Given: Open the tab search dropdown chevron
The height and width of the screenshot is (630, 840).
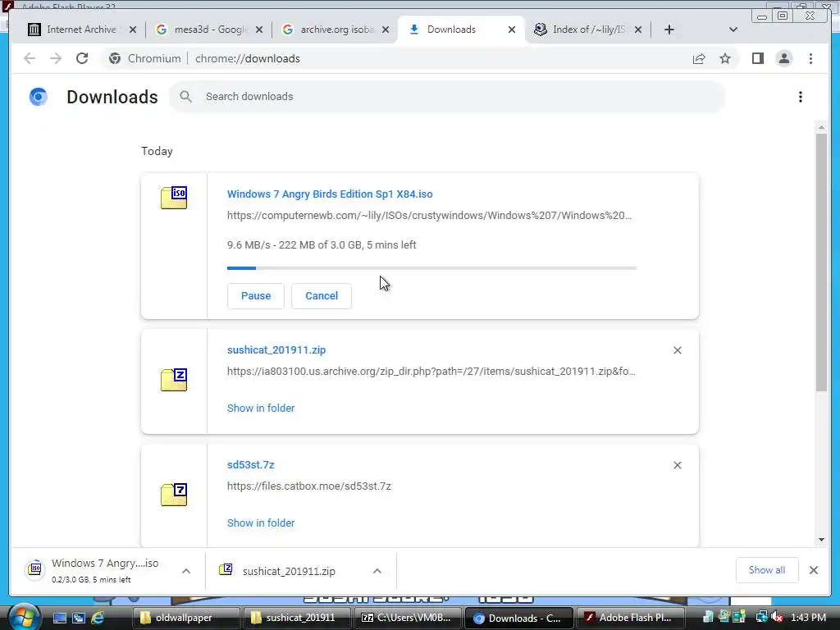Looking at the screenshot, I should [x=733, y=30].
